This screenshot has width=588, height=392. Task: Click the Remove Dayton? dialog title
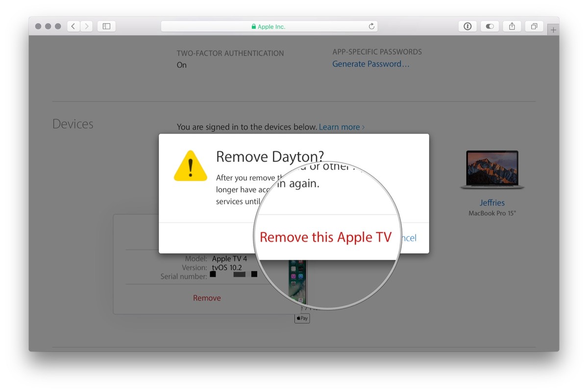(x=270, y=157)
